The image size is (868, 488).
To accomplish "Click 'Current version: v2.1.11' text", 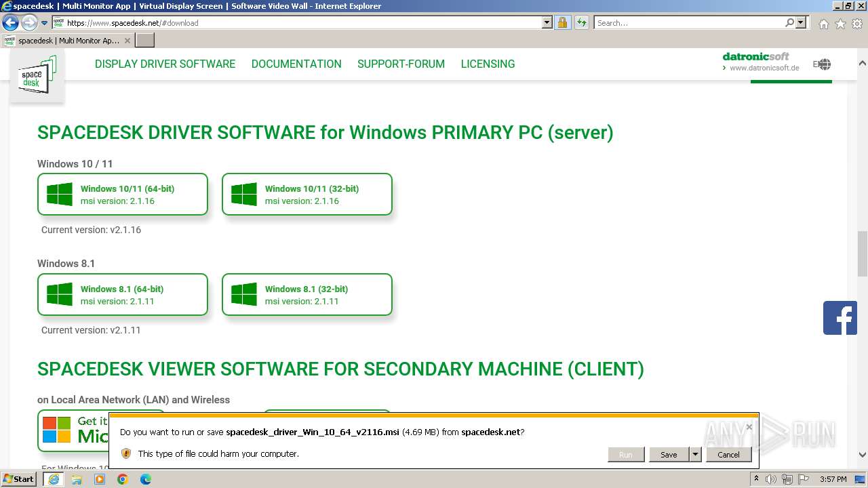I will (x=91, y=330).
